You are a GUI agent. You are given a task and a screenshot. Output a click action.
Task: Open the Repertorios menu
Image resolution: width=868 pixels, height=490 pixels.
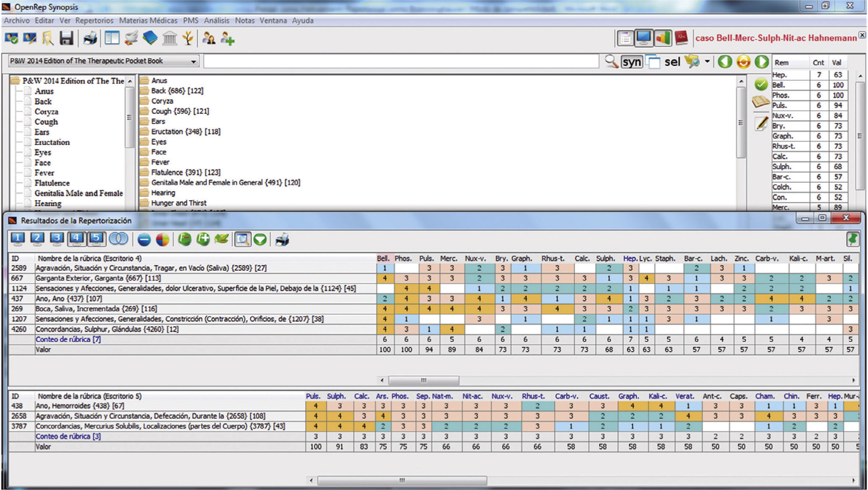point(94,21)
